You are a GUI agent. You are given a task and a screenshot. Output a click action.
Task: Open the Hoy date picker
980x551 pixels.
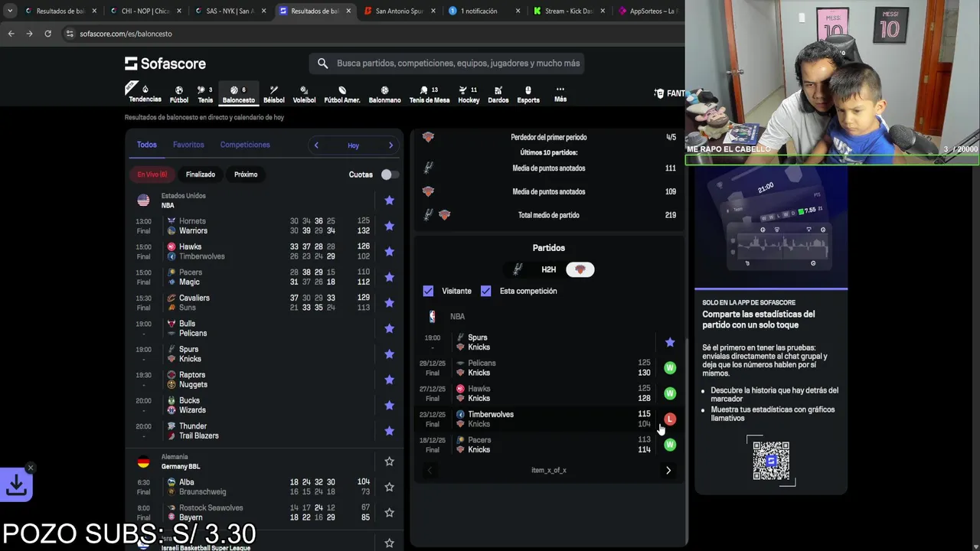click(353, 145)
